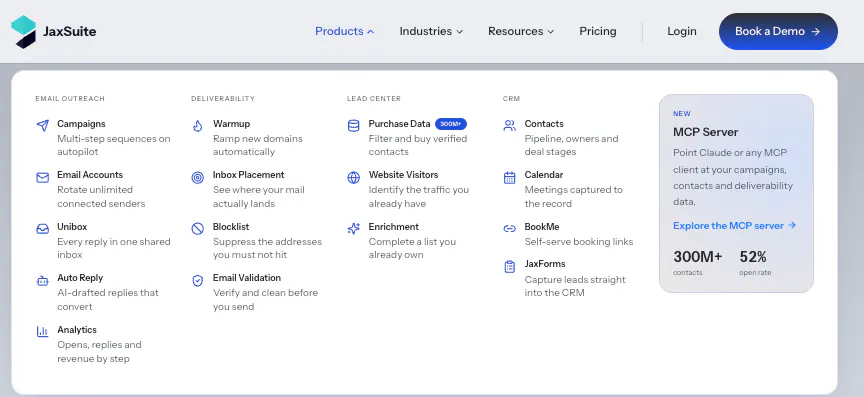Click the JaxSuite brand name

click(x=69, y=31)
